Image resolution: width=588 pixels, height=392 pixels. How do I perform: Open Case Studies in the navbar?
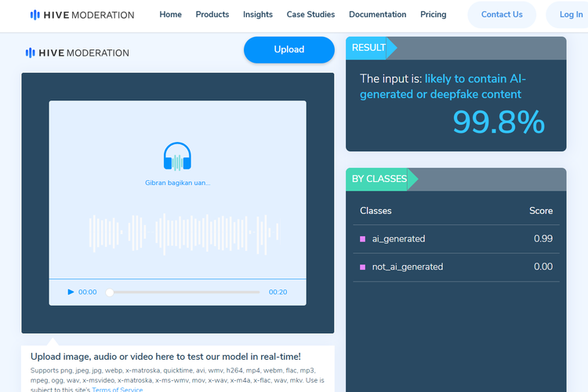[310, 15]
